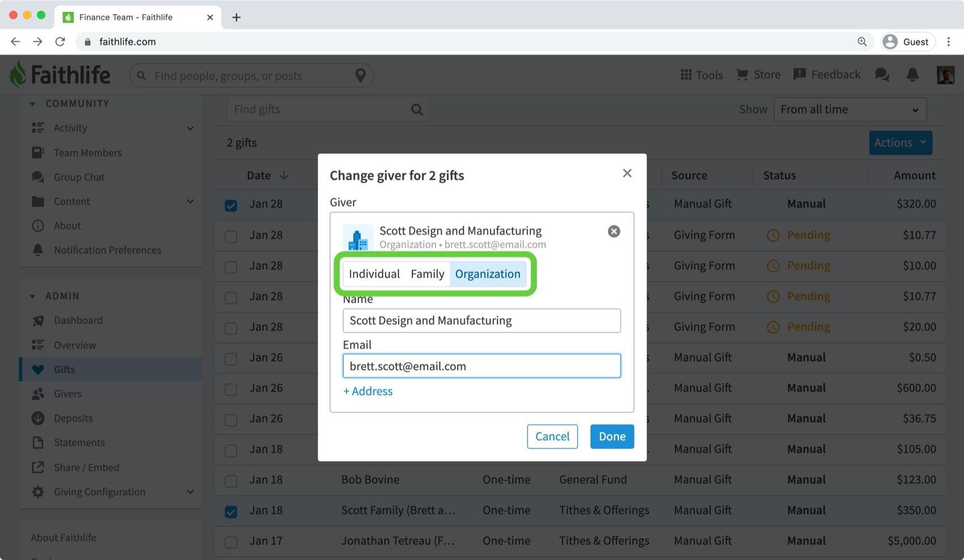Open Share / Embed
This screenshot has width=964, height=560.
pyautogui.click(x=86, y=468)
